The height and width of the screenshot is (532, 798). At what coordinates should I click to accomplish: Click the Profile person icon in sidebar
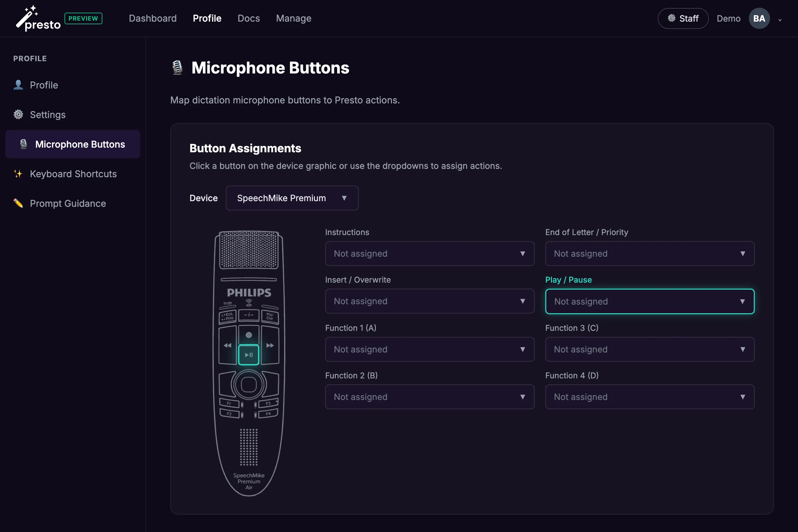click(18, 84)
